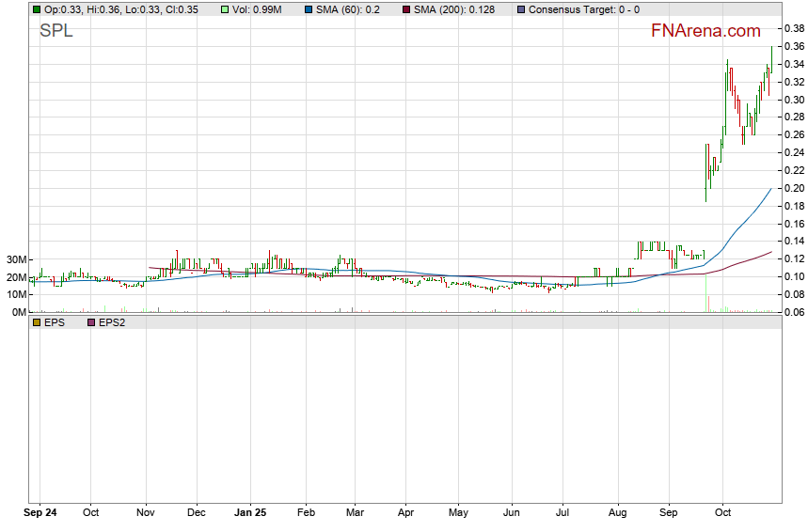The height and width of the screenshot is (532, 808).
Task: Click the SMA (200): 0.128 legend text
Action: point(456,9)
